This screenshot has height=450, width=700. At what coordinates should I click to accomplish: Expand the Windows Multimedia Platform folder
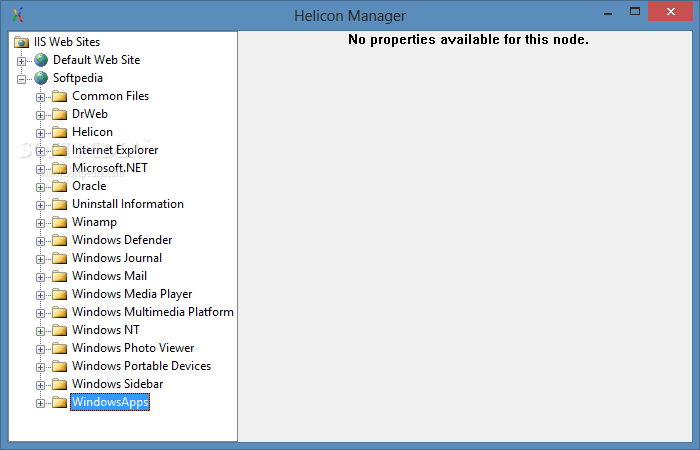40,313
